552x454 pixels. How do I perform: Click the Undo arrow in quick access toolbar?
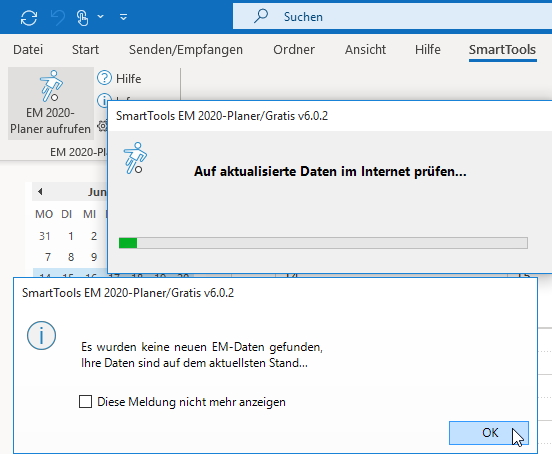click(x=58, y=17)
